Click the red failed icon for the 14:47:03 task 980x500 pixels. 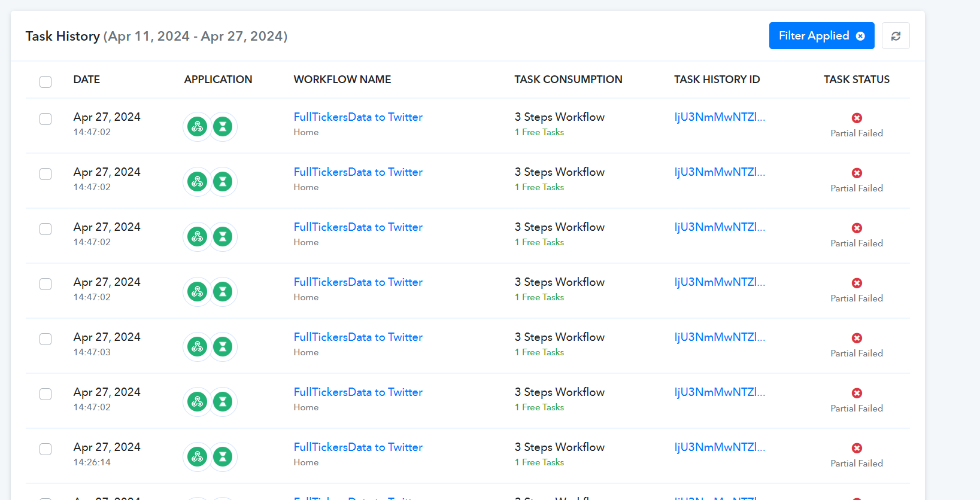click(x=857, y=338)
